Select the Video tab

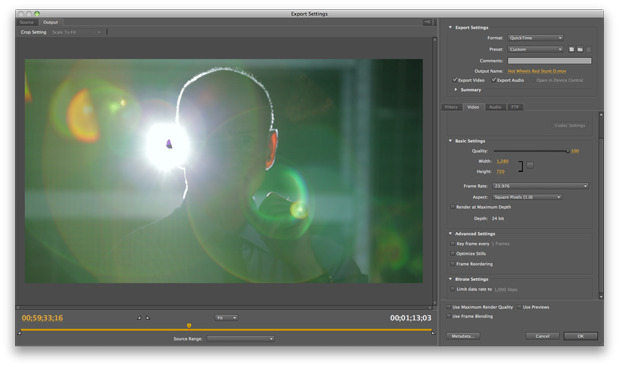[x=473, y=107]
